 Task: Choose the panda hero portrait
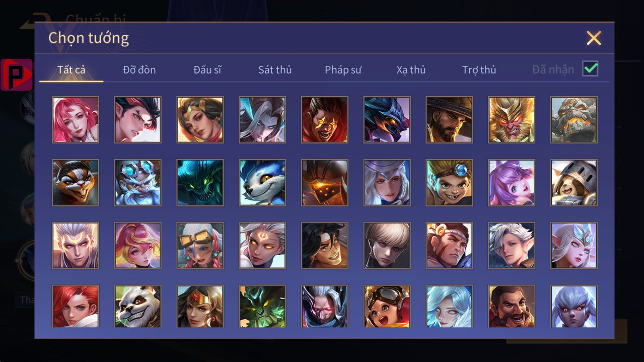tap(138, 306)
